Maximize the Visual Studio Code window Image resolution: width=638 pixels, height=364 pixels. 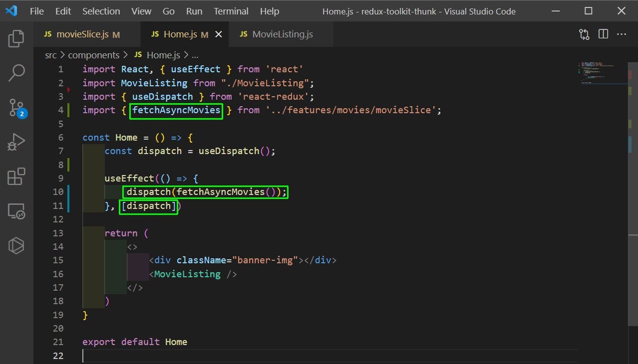tap(588, 11)
